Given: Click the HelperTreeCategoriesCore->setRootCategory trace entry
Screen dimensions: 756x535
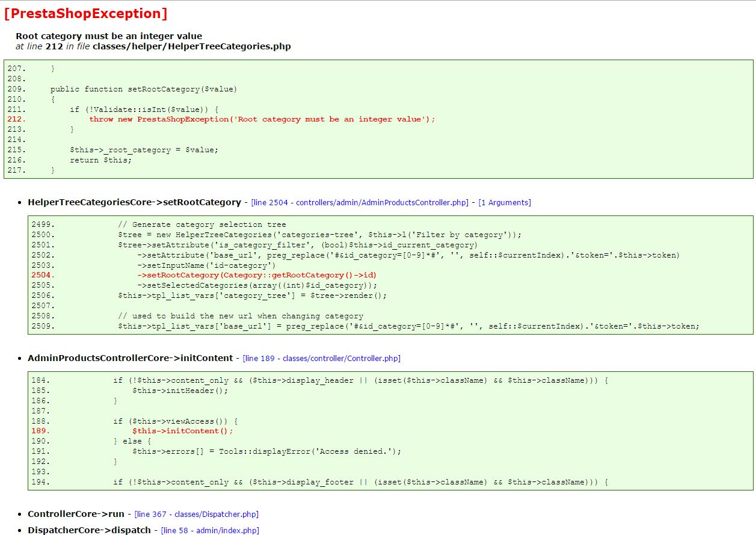Looking at the screenshot, I should (134, 202).
